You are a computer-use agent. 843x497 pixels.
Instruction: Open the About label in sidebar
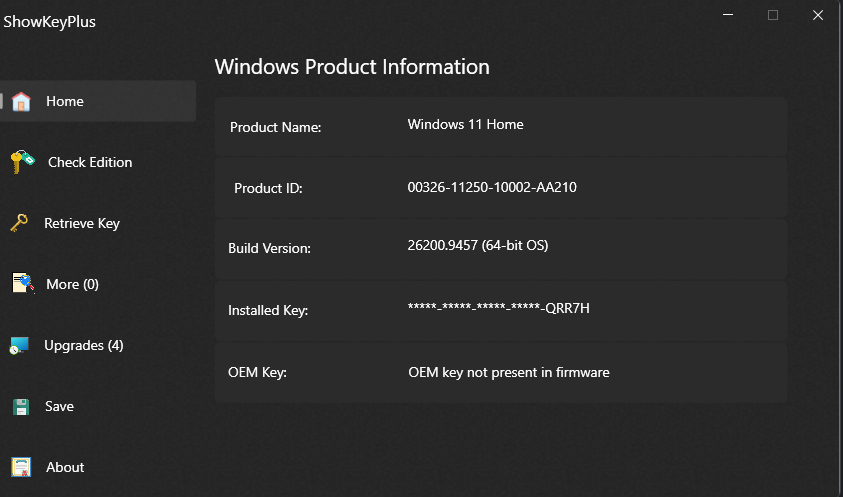coord(65,467)
